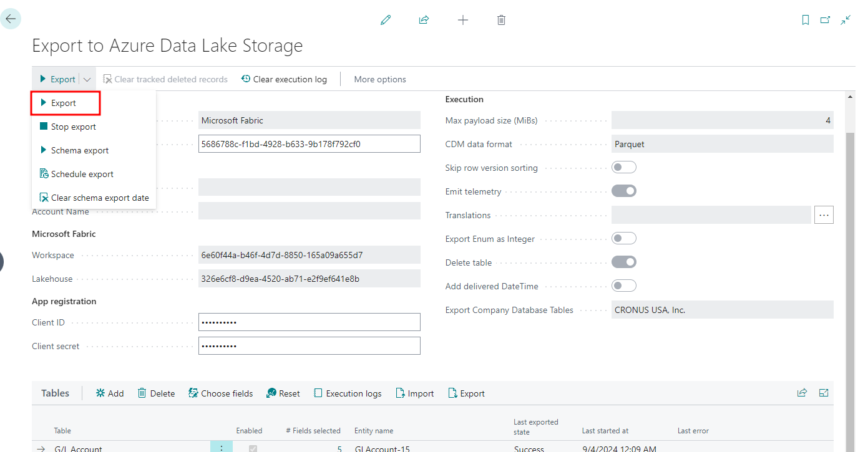Go back with the arrow icon

click(11, 19)
